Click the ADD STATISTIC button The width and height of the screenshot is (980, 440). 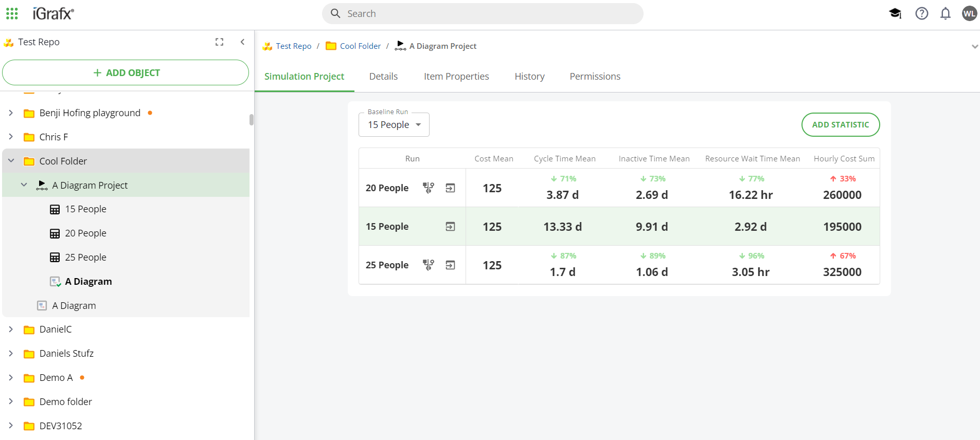pos(840,125)
